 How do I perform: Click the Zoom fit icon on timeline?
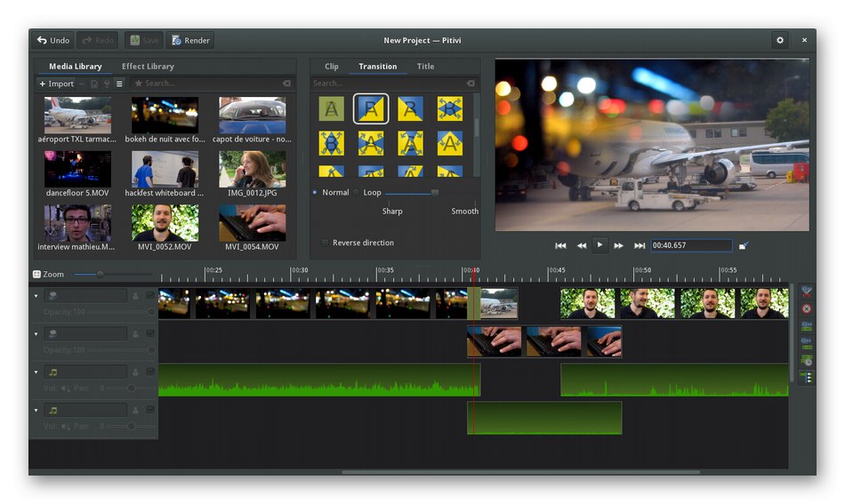37,275
